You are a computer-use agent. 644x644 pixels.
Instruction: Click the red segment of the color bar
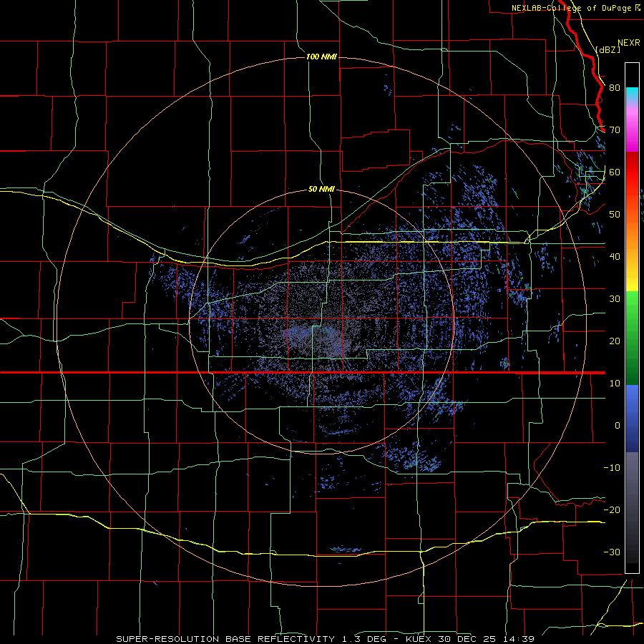point(632,172)
